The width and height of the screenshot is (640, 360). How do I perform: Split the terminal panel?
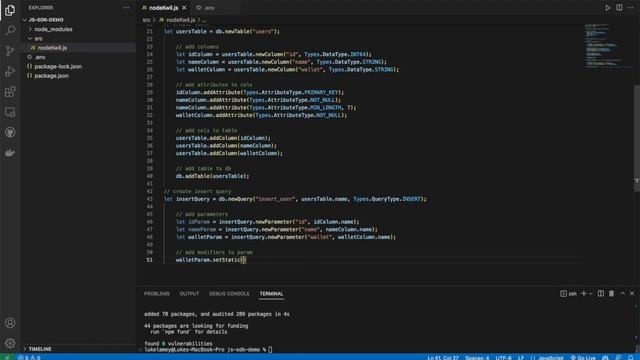pos(601,293)
